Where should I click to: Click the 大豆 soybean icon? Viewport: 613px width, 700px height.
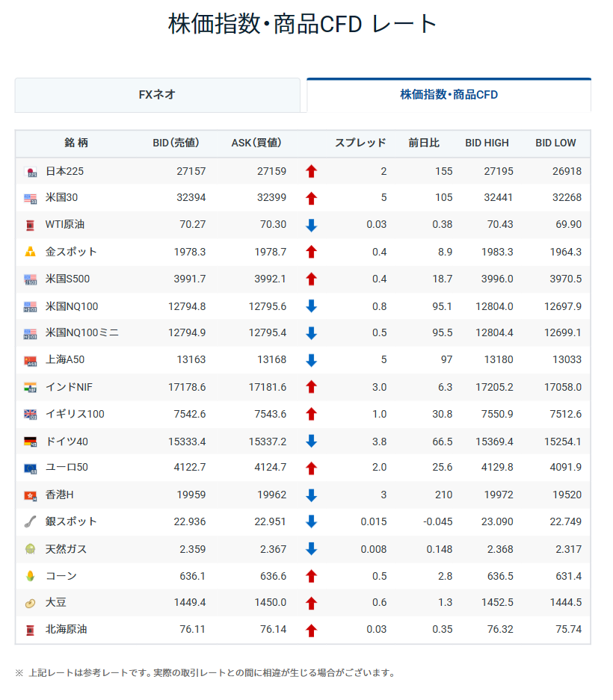pos(31,603)
